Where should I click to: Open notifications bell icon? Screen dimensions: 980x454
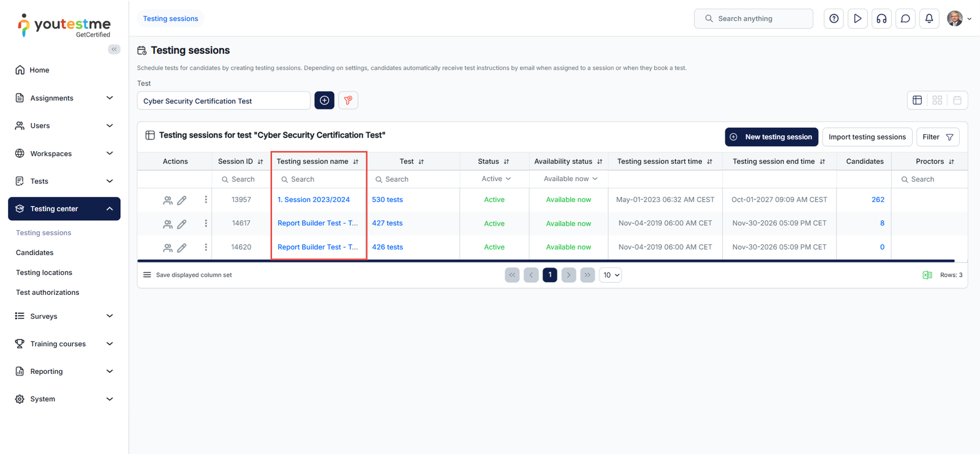click(x=929, y=18)
